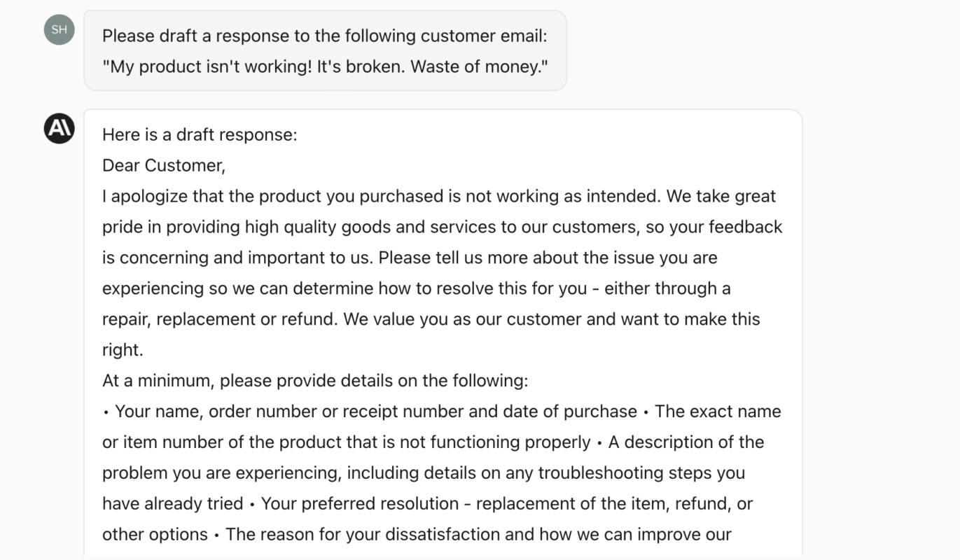Click the bullet before 'Your name, order number'

click(x=106, y=412)
